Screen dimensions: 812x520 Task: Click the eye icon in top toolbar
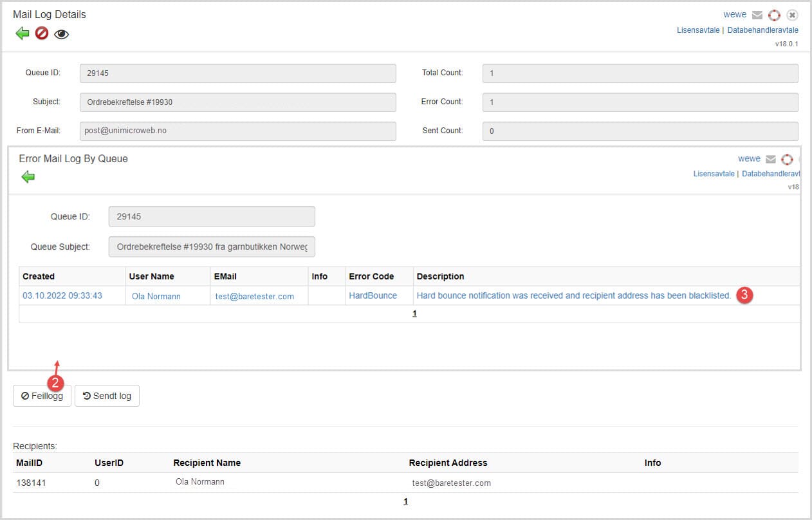pos(61,34)
